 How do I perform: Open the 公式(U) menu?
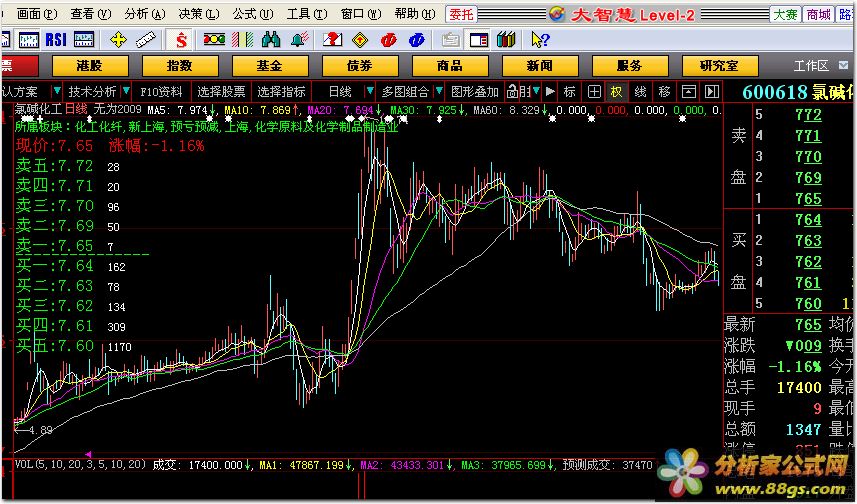tap(253, 14)
